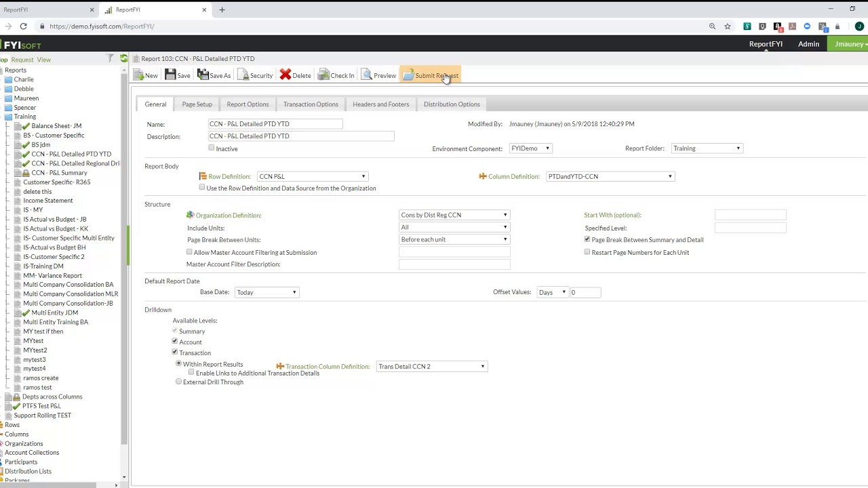This screenshot has width=868, height=488.
Task: Click the Row Definition icon
Action: coord(203,176)
